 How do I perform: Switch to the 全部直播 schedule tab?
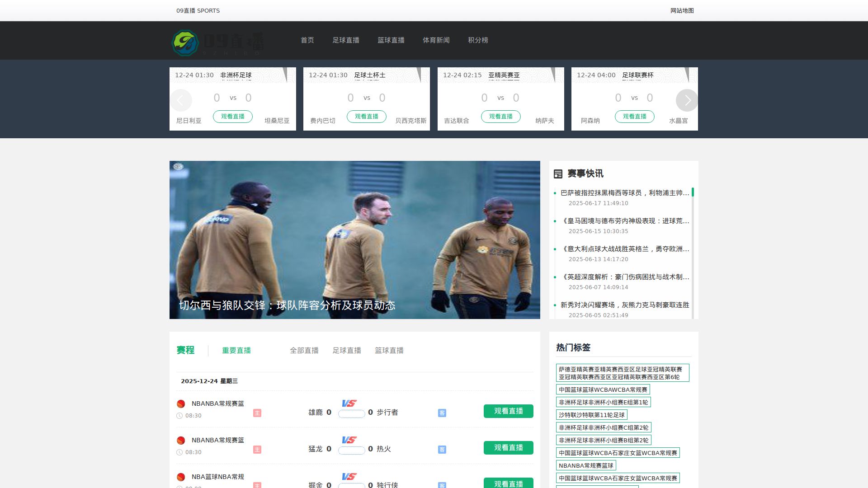[304, 351]
